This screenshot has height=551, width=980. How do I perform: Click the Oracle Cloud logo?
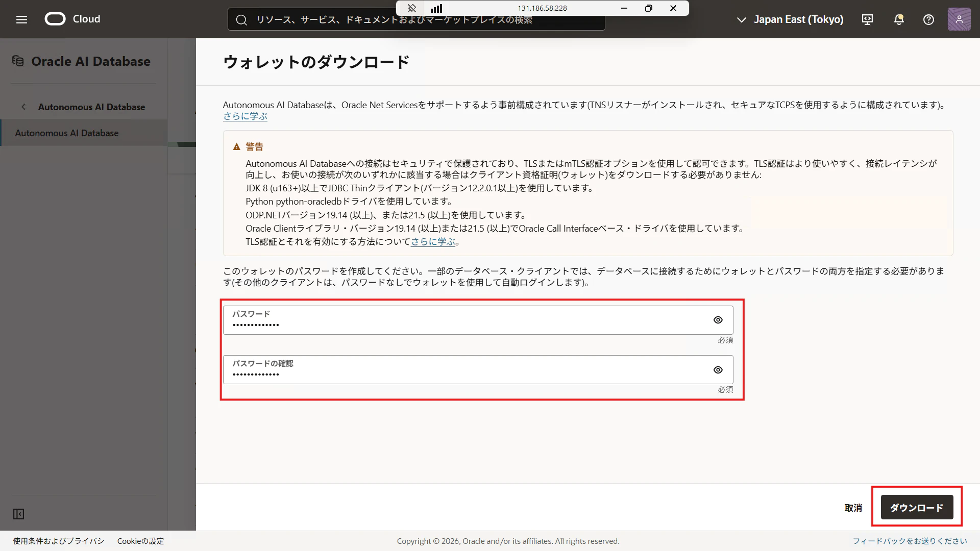(x=72, y=19)
